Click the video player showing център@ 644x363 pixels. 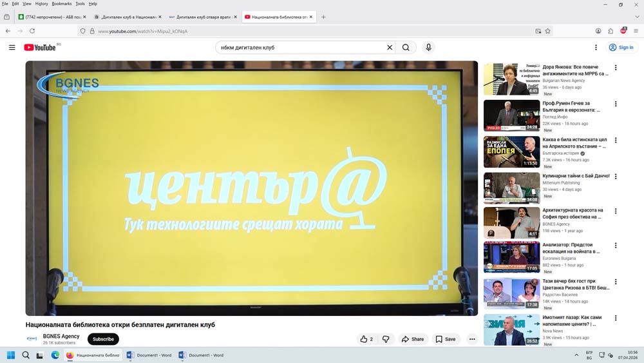click(x=251, y=188)
